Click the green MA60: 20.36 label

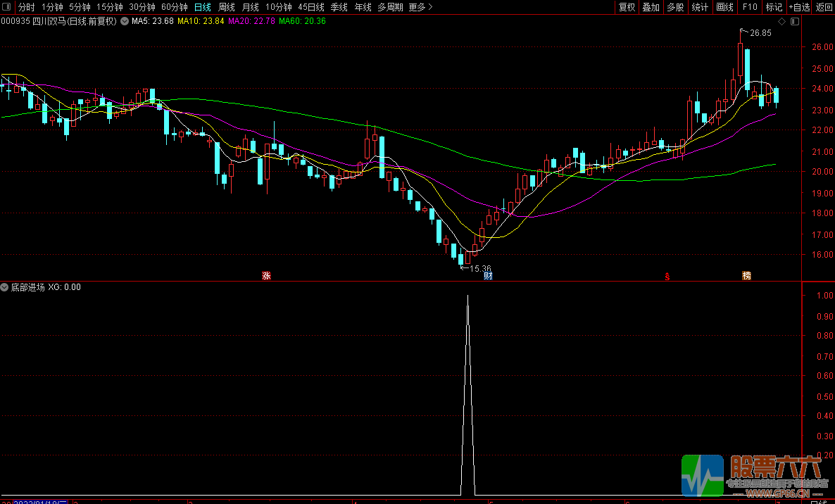[x=302, y=21]
